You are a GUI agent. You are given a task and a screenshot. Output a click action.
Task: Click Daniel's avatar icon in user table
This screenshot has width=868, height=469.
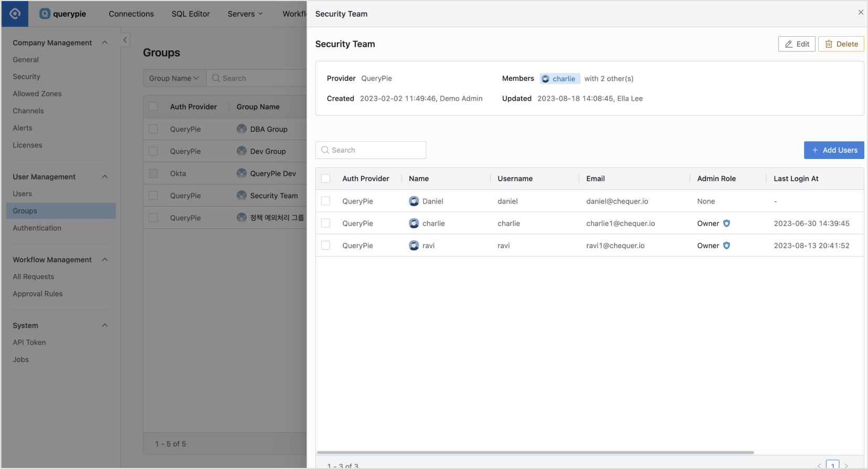click(414, 201)
